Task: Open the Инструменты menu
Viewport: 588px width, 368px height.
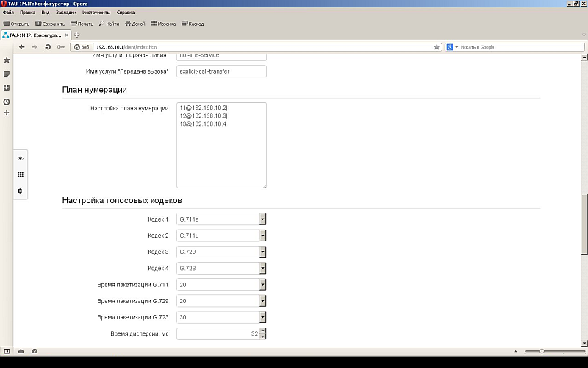Action: click(x=96, y=13)
